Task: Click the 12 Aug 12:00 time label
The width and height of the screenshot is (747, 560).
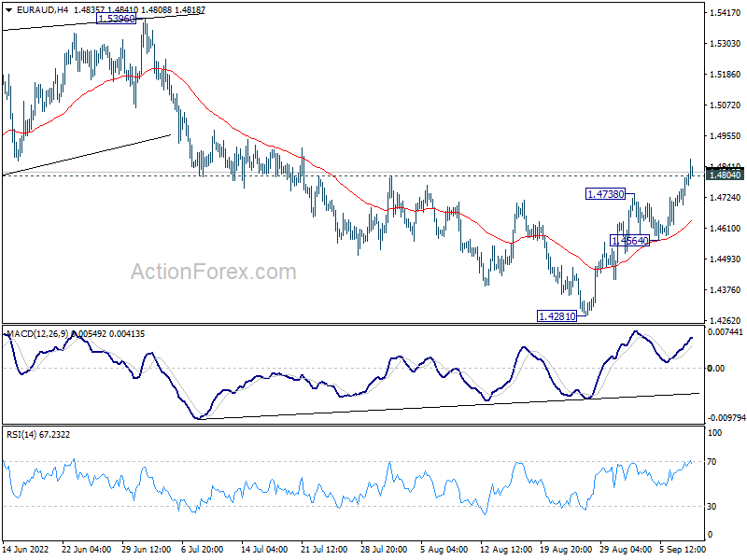Action: point(506,549)
